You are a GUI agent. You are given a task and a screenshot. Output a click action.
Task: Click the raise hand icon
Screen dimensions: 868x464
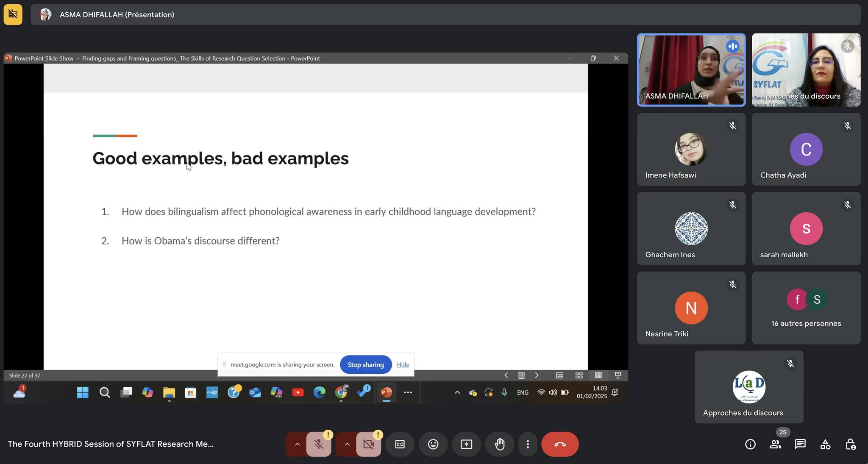click(500, 444)
